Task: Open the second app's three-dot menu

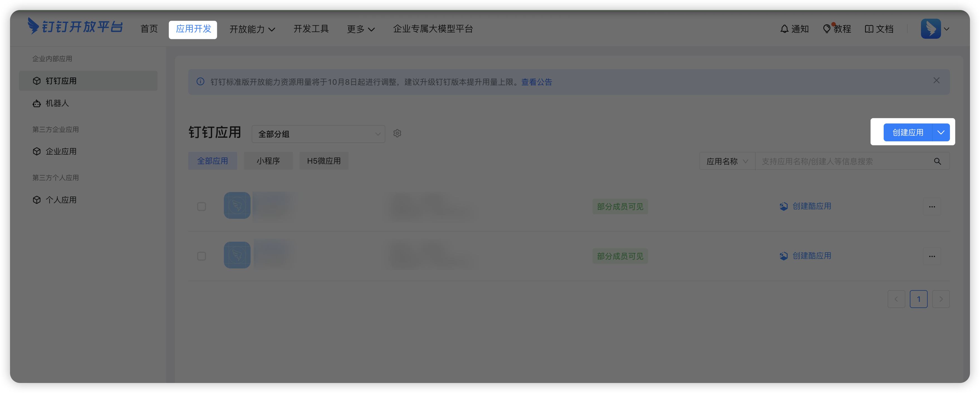Action: coord(932,256)
